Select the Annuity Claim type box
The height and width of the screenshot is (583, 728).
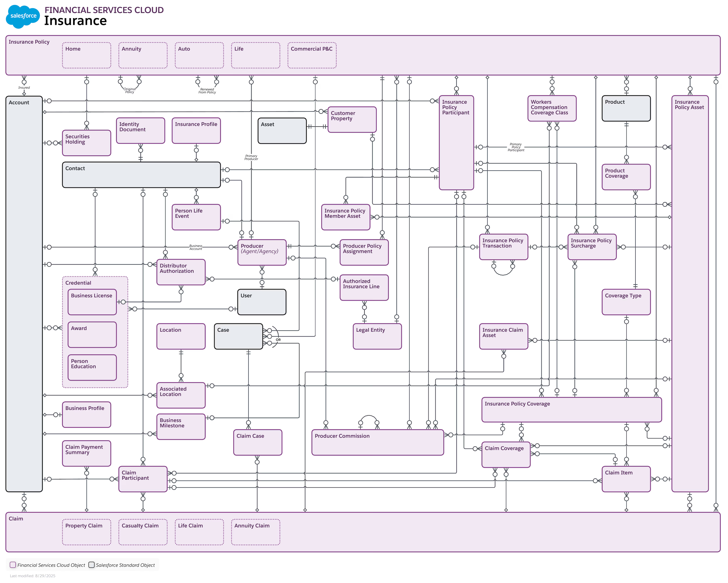coord(256,532)
